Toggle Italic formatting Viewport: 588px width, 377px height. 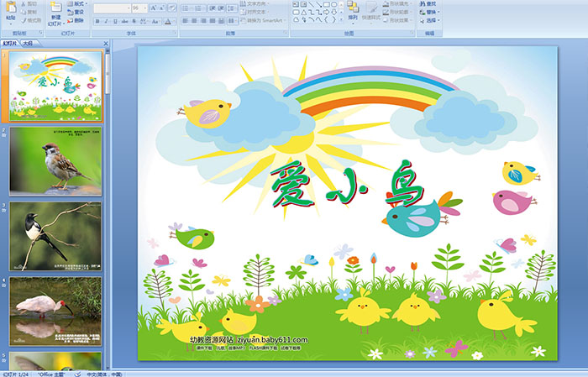[x=105, y=20]
